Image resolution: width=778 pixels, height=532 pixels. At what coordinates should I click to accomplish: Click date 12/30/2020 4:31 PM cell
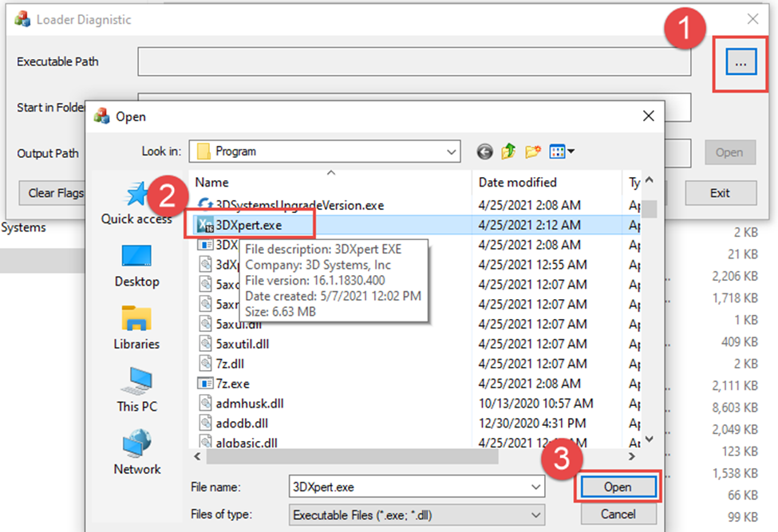[532, 423]
